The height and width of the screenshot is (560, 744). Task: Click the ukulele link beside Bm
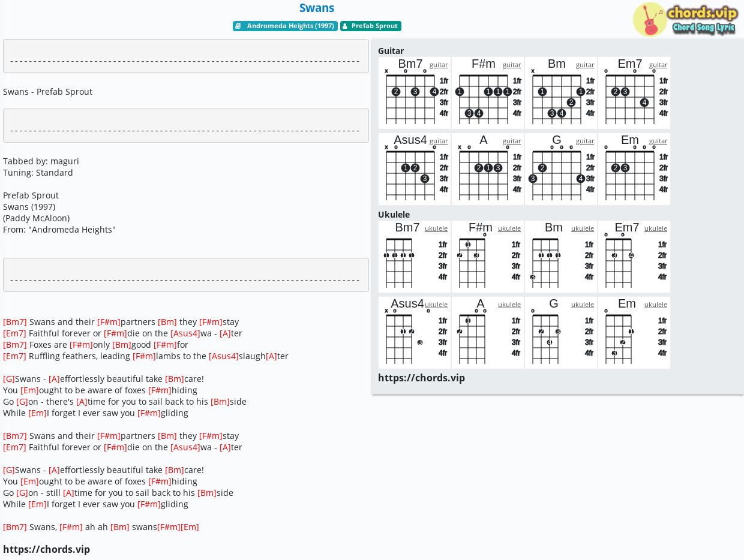(x=583, y=228)
